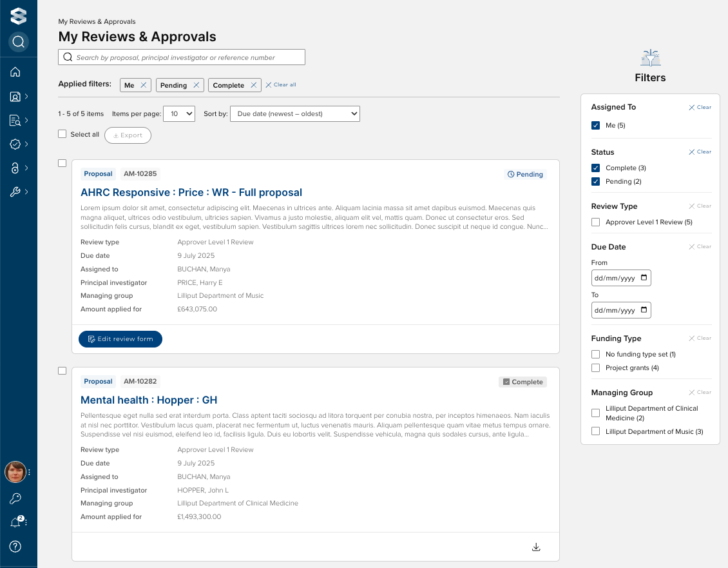
Task: Open AHRC Responsive full proposal title link
Action: (x=191, y=192)
